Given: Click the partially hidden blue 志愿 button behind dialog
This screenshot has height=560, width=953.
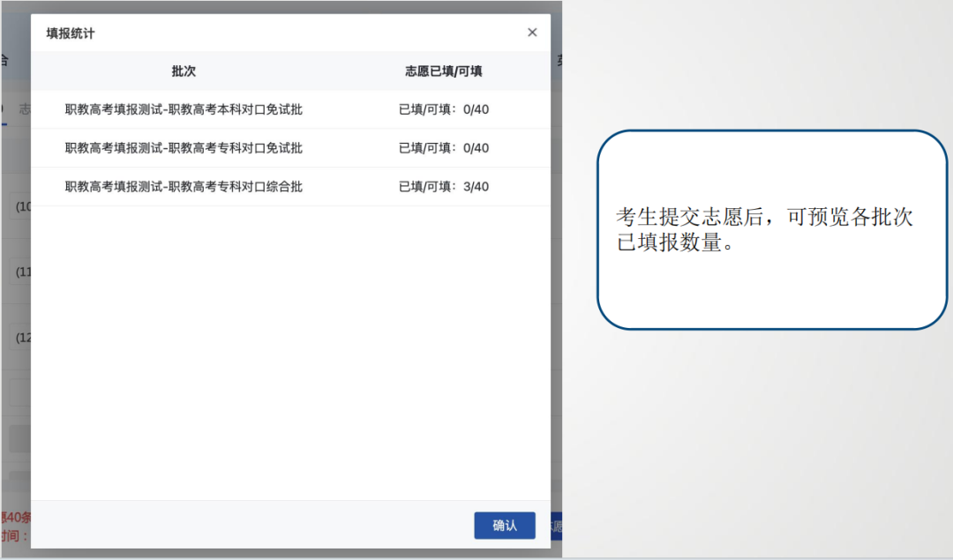Looking at the screenshot, I should 556,526.
